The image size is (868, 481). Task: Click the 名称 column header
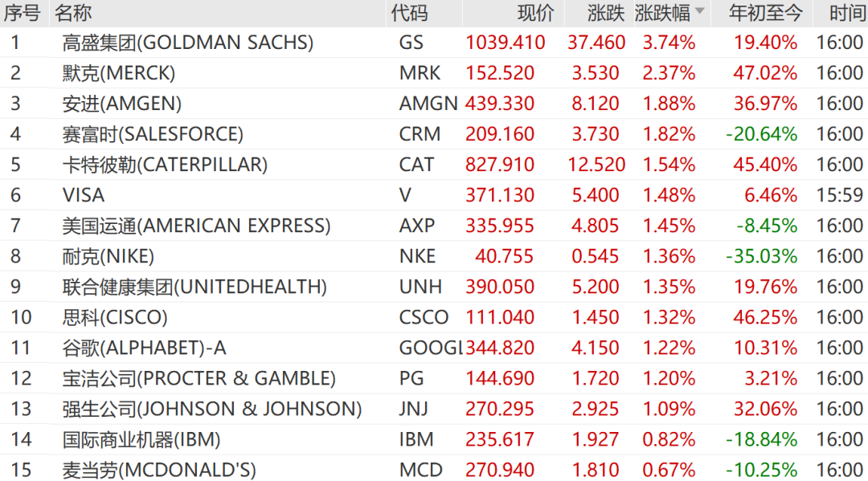point(73,14)
